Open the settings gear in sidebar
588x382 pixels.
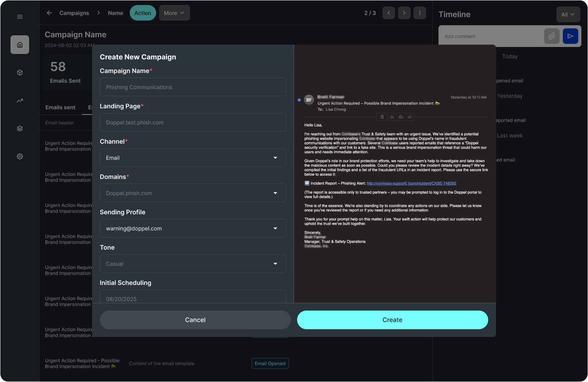(20, 156)
